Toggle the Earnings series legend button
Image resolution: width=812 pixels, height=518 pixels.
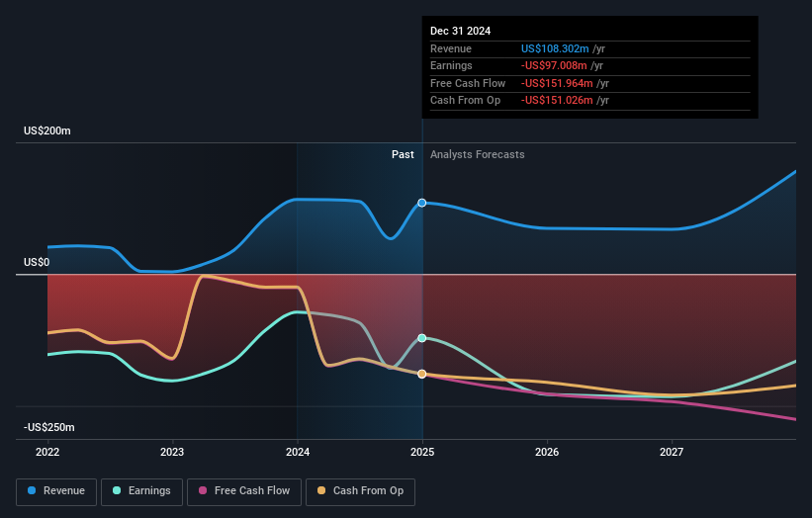pyautogui.click(x=141, y=491)
